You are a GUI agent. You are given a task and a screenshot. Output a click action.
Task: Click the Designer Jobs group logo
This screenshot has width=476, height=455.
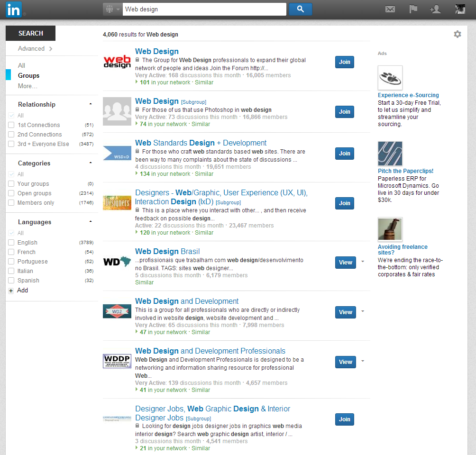tap(117, 419)
